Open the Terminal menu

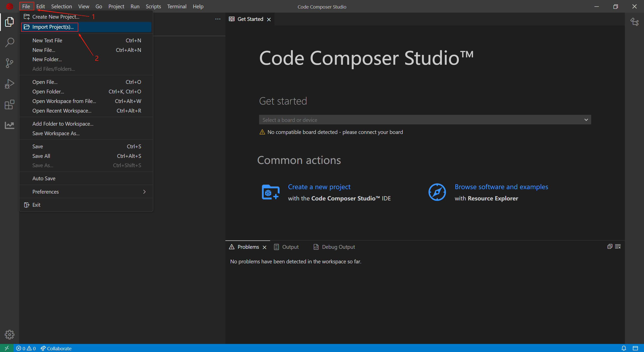(177, 7)
